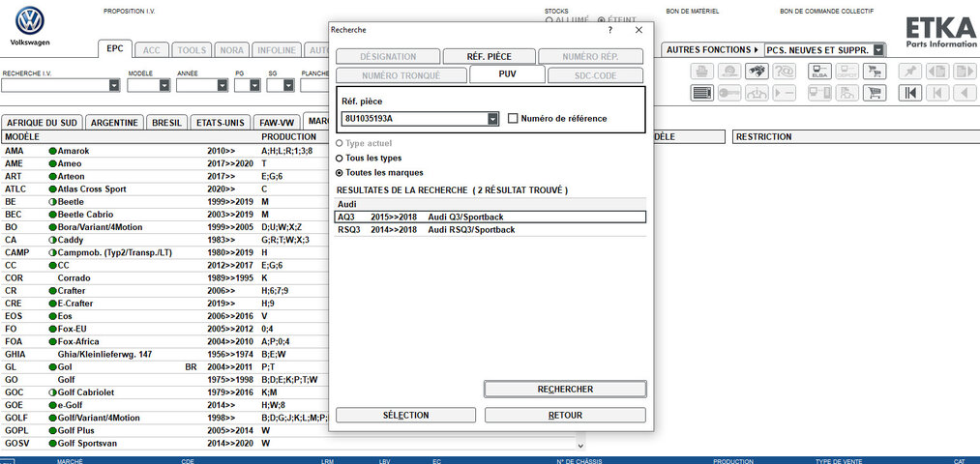Click the striped parts list icon

702,93
